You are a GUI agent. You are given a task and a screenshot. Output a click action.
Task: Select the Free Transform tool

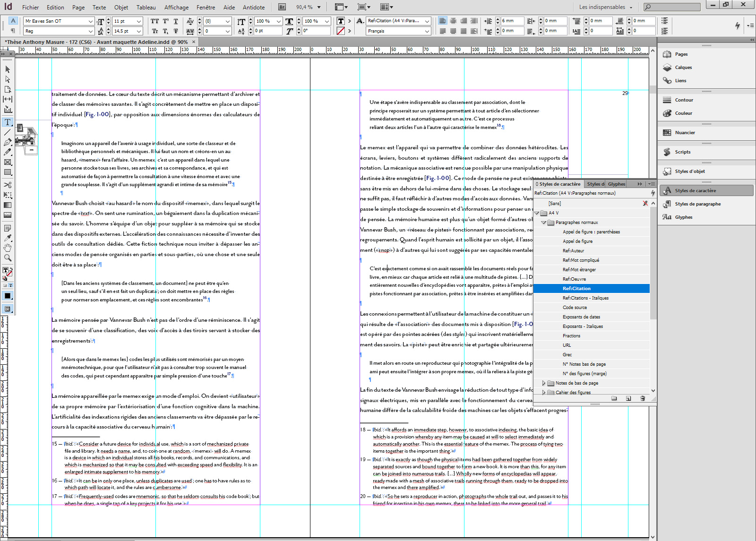pos(8,195)
